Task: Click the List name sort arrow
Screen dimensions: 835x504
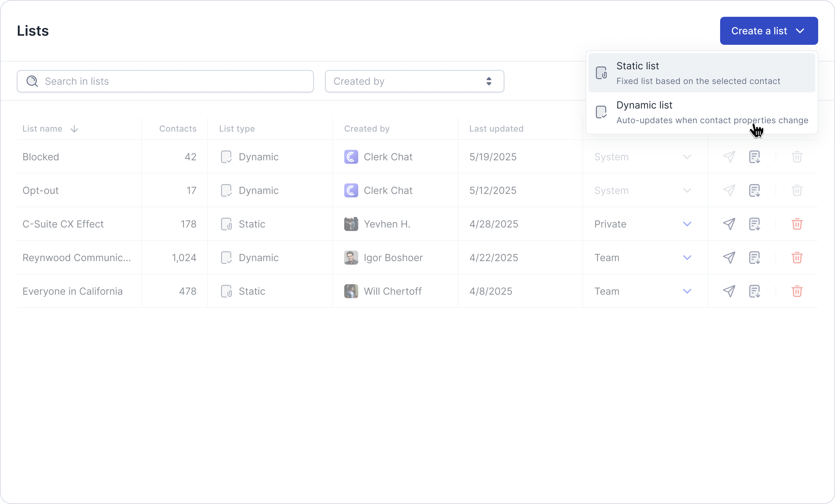Action: 74,129
